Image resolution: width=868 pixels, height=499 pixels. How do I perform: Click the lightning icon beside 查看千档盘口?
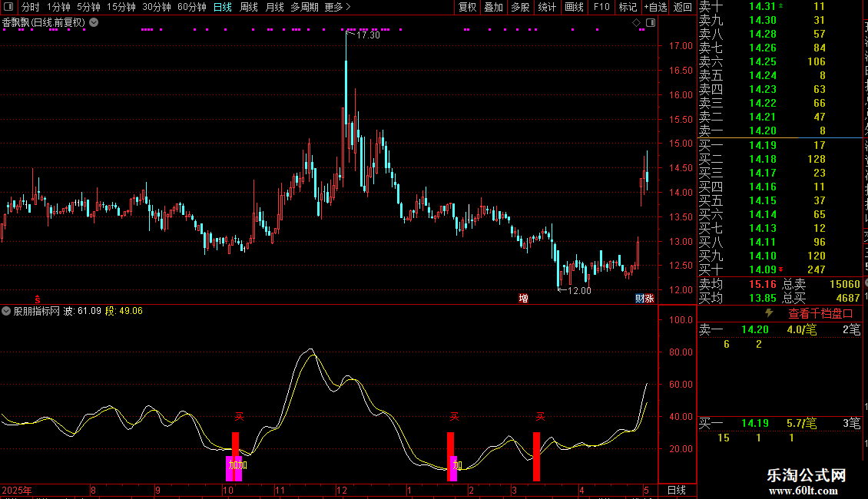coord(769,313)
